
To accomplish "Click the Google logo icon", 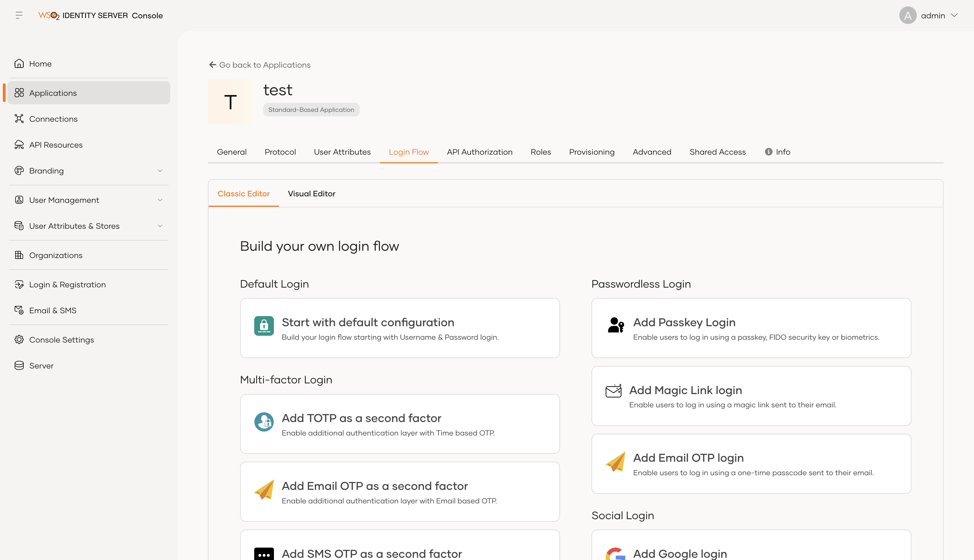I will 616,554.
